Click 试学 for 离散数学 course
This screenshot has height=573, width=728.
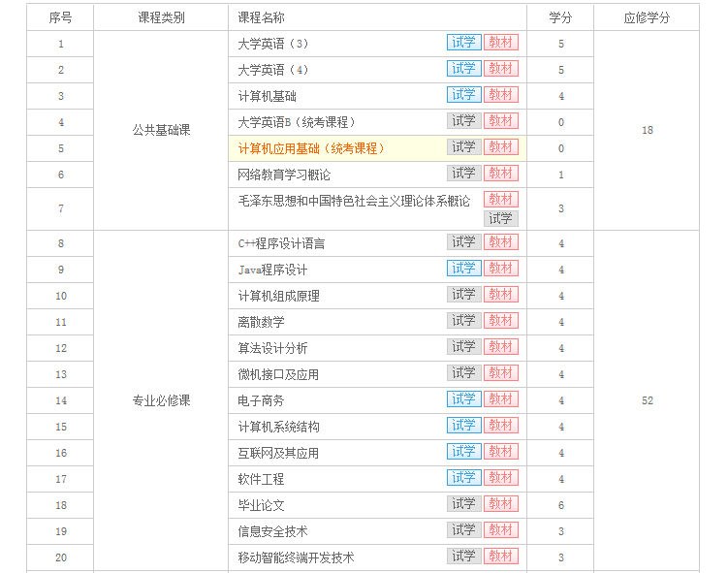(x=463, y=321)
